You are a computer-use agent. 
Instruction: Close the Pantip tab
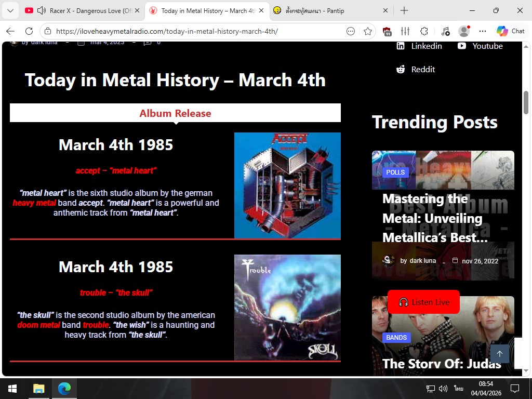click(385, 10)
